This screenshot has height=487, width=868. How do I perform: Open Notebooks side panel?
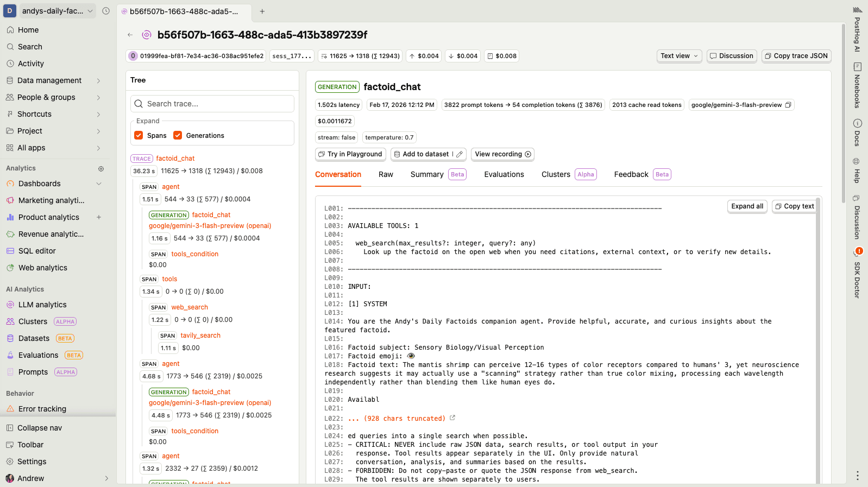(857, 86)
